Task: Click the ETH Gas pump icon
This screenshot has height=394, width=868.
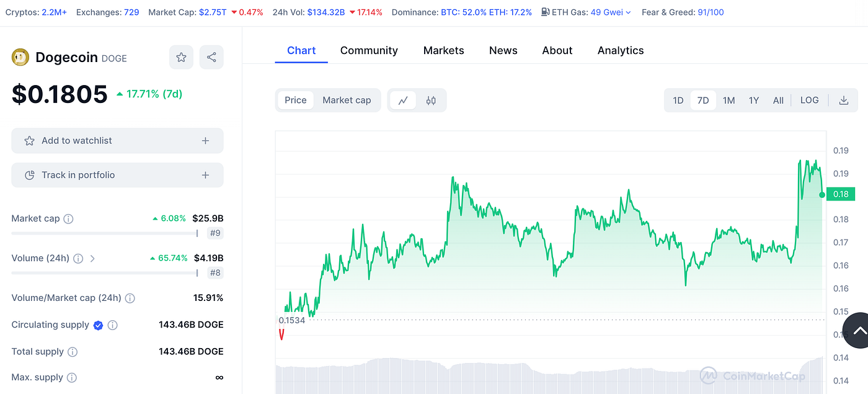Action: point(545,12)
